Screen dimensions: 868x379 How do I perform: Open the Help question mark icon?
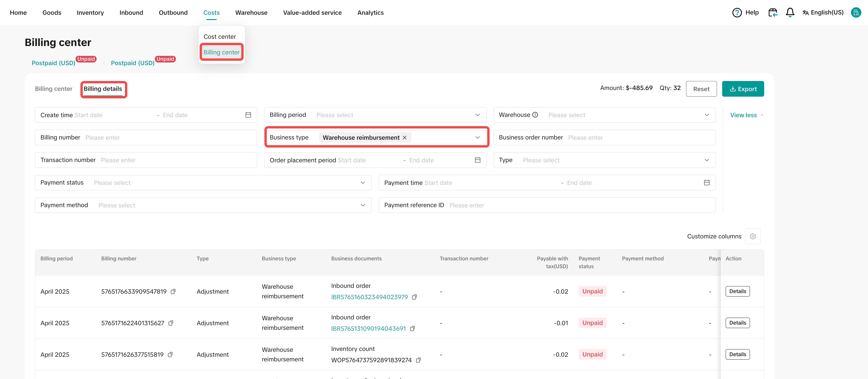tap(737, 12)
